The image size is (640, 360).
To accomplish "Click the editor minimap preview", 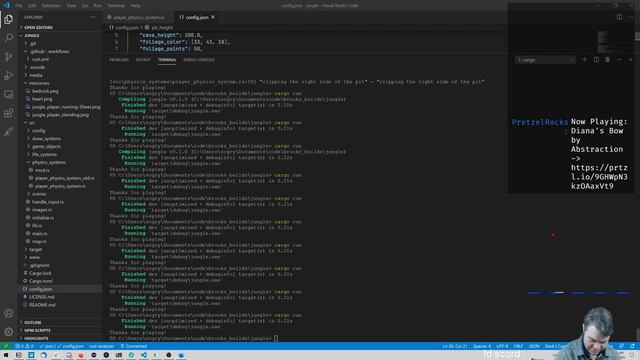I will [602, 42].
